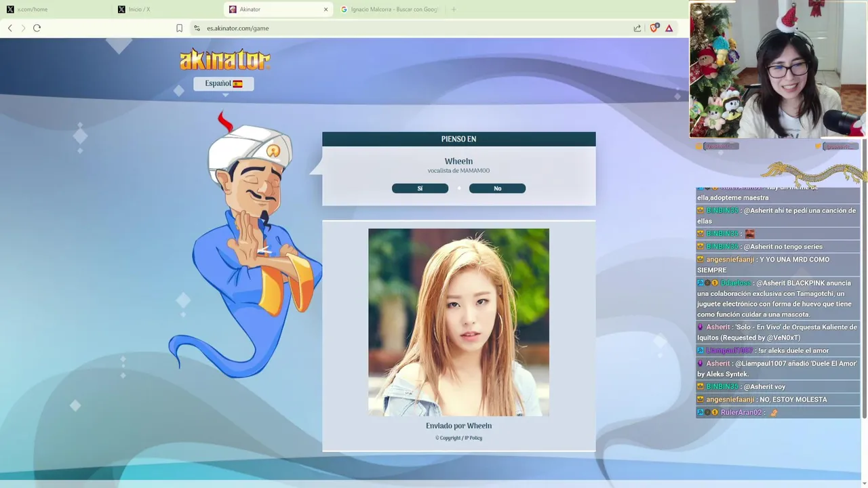Click the share icon in address bar
This screenshot has height=488, width=868.
[x=637, y=28]
